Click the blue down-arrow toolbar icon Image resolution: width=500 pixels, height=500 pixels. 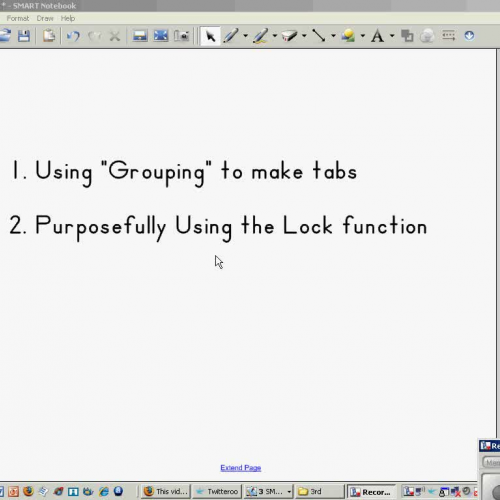[469, 35]
